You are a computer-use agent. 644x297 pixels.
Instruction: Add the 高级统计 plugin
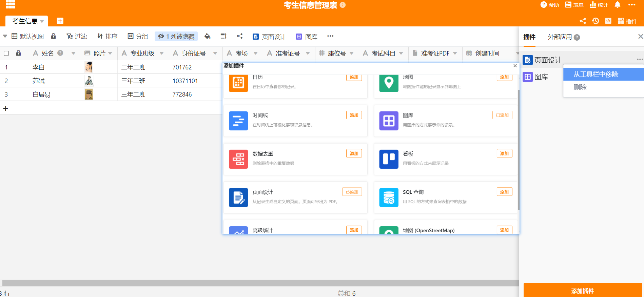(x=354, y=230)
